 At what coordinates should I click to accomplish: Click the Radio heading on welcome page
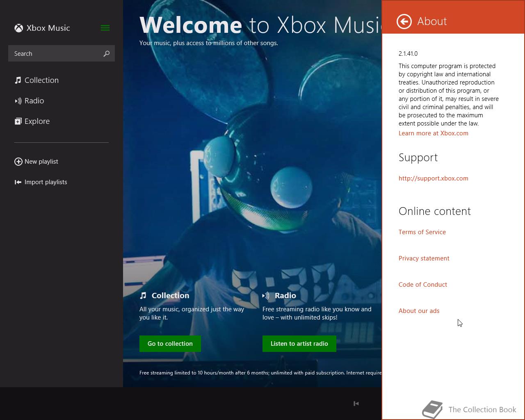[x=285, y=295]
